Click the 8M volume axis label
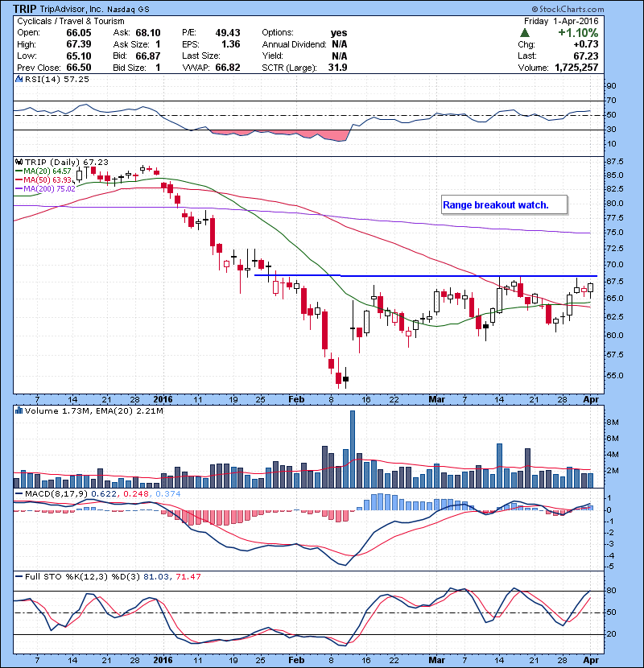 coord(613,423)
